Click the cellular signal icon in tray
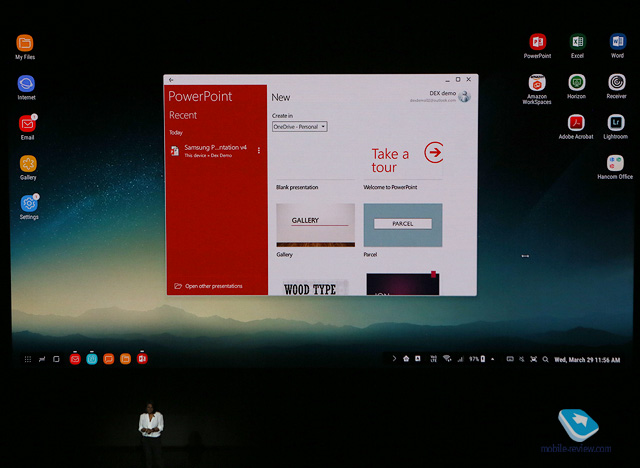Screen dimensions: 640x468 pyautogui.click(x=460, y=359)
